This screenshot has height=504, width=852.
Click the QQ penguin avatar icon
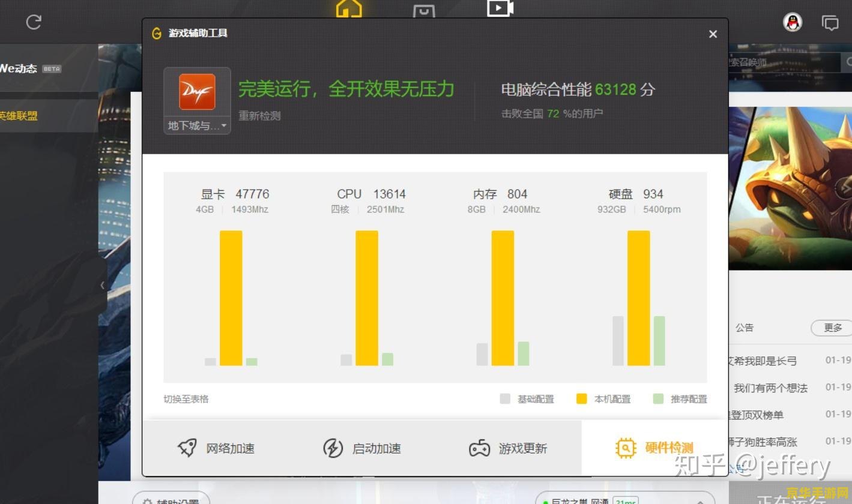(793, 23)
